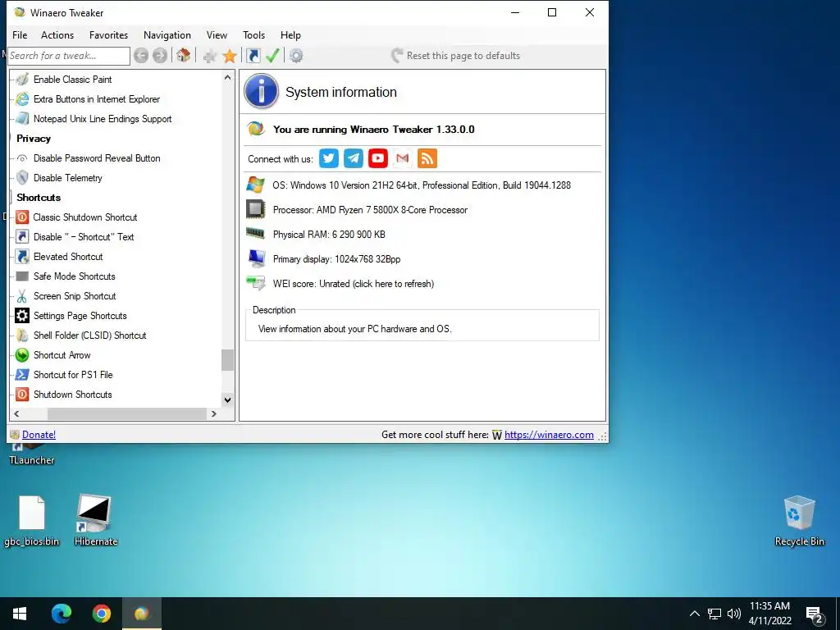Select Enable Classic Paint tweak
Screen dimensions: 840x630
[73, 80]
